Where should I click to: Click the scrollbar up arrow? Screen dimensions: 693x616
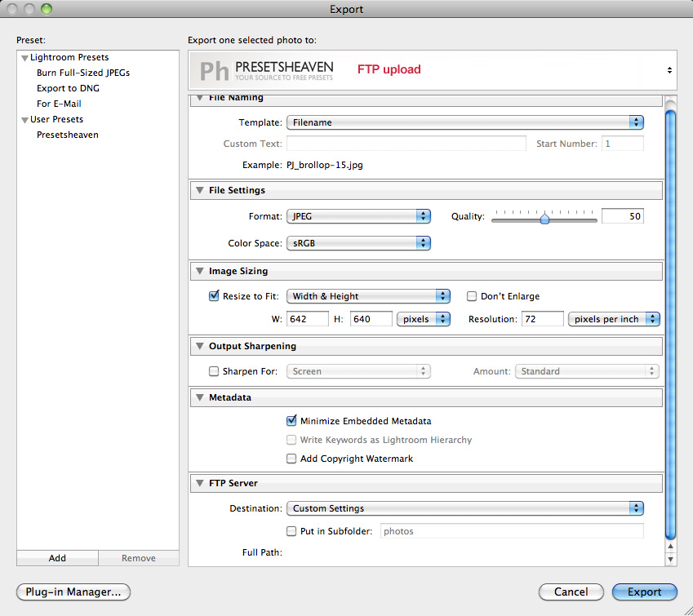[670, 547]
